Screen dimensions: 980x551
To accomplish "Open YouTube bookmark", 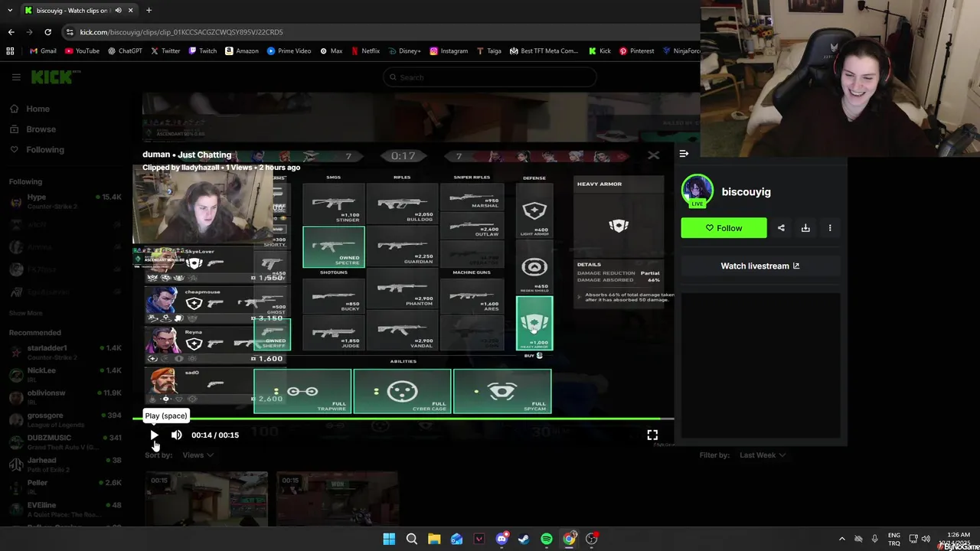I will click(82, 51).
